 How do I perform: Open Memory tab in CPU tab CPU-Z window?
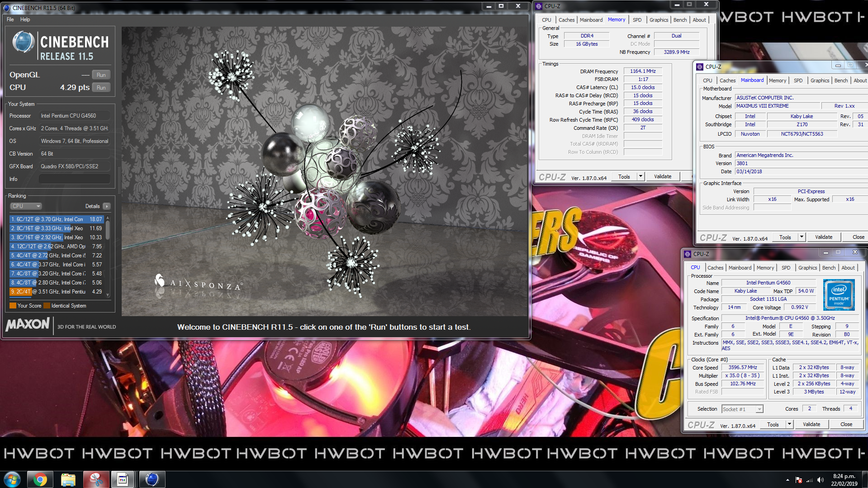(x=765, y=268)
